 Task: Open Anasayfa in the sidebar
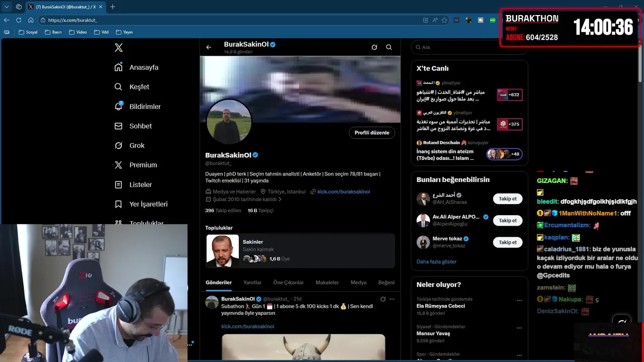coord(136,67)
